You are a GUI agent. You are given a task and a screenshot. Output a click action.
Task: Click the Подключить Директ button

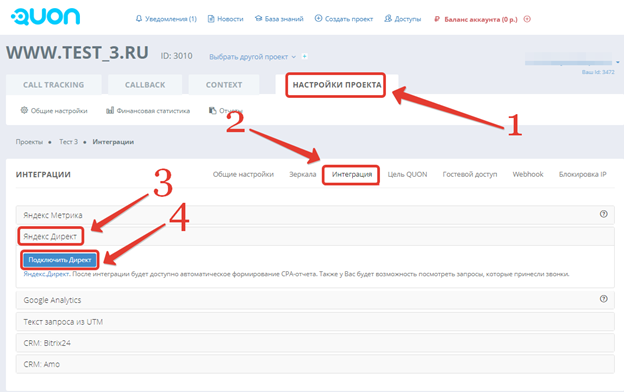pos(60,260)
